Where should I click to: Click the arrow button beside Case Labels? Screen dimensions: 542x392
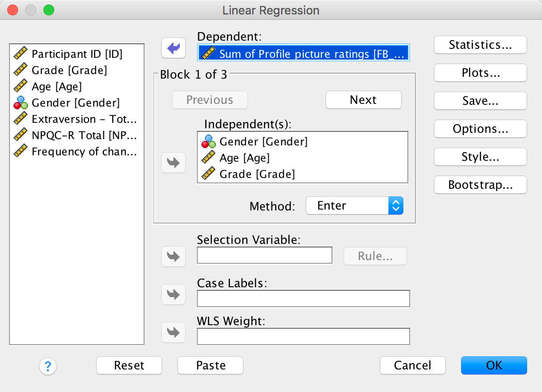coord(173,294)
